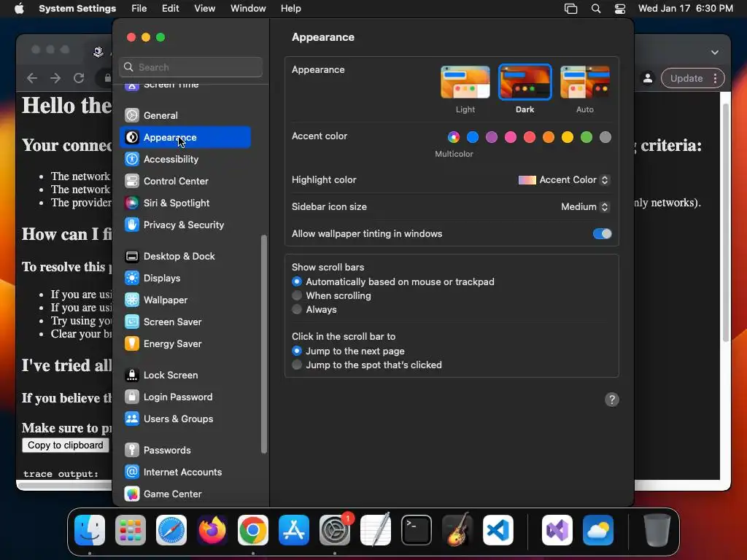Open GarageBand from the Dock
The width and height of the screenshot is (747, 560).
point(457,530)
